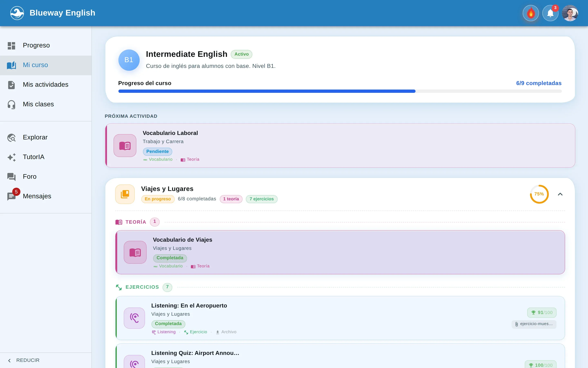Screen dimensions: 588x368
Task: Click the Vocabulario Laboral book icon
Action: pyautogui.click(x=125, y=146)
